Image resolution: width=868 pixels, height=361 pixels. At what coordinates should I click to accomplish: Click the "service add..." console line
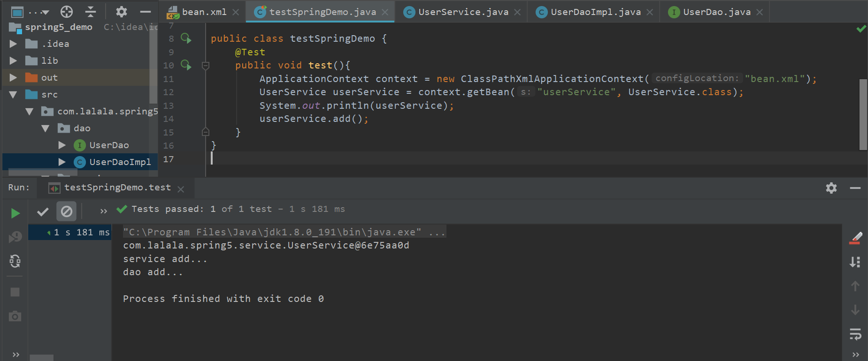(165, 259)
